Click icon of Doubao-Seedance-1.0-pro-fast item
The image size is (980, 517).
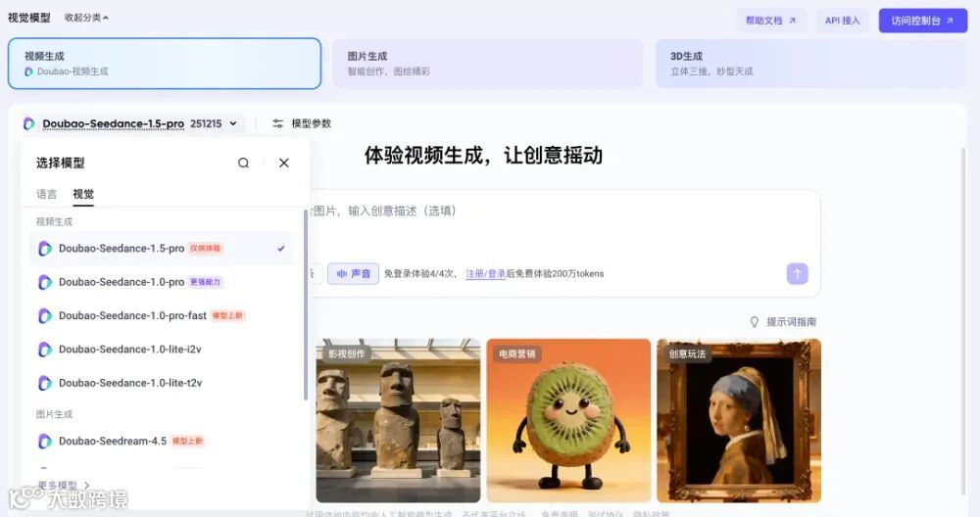(44, 316)
